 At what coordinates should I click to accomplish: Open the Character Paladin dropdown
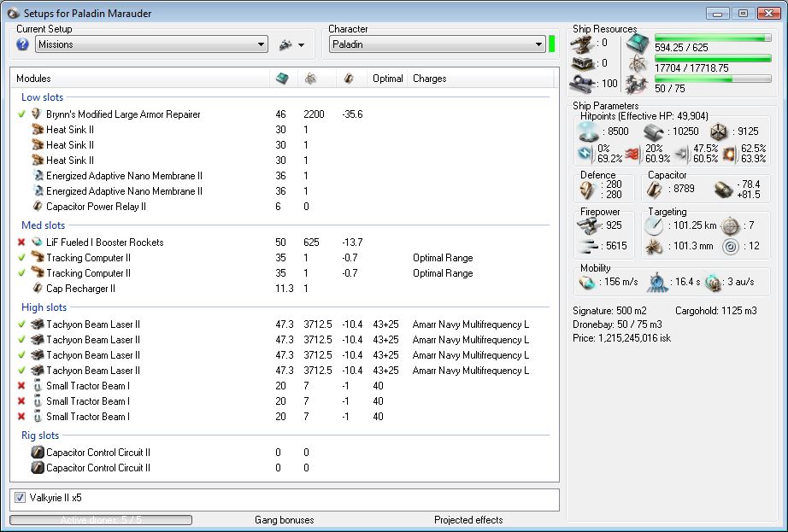tap(538, 44)
